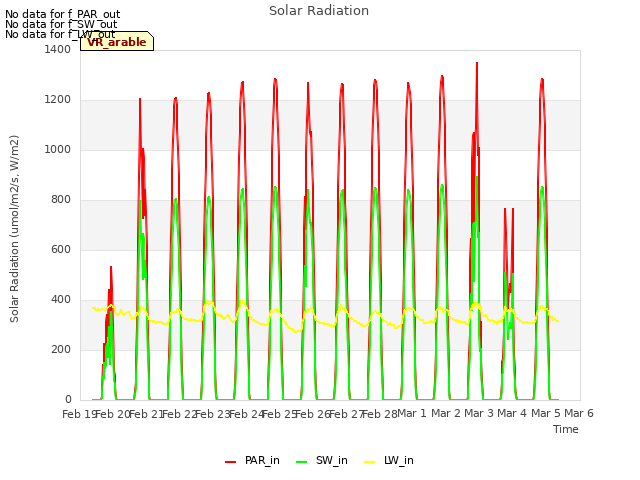Click the Feb 22 x-axis tick label
The image size is (640, 480).
tap(180, 414)
